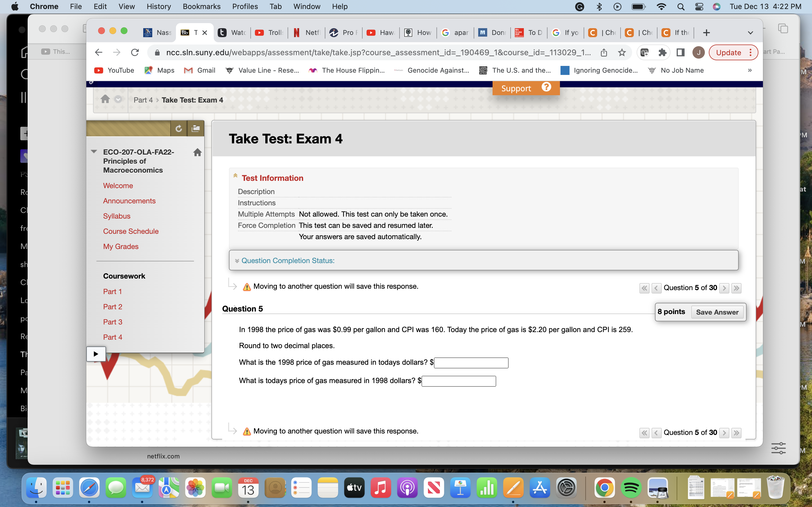
Task: Bookmark this page with the star icon
Action: (622, 53)
